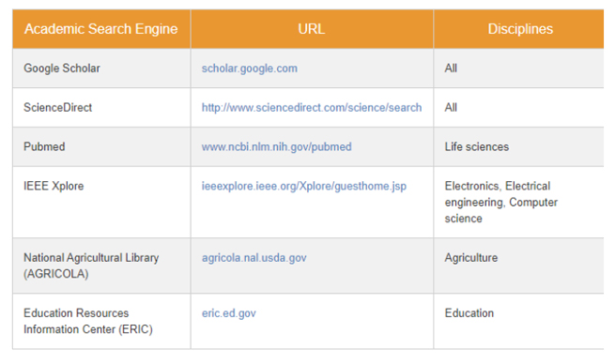The width and height of the screenshot is (615, 364).
Task: Select the ScienceDirect name cell
Action: [x=101, y=107]
